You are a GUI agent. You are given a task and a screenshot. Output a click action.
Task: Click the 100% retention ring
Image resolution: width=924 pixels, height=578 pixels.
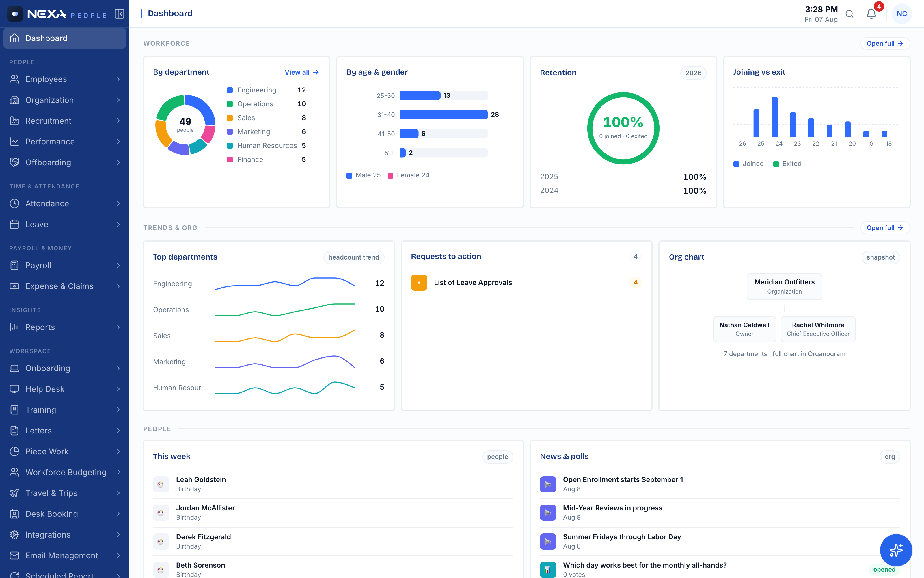[x=623, y=128]
